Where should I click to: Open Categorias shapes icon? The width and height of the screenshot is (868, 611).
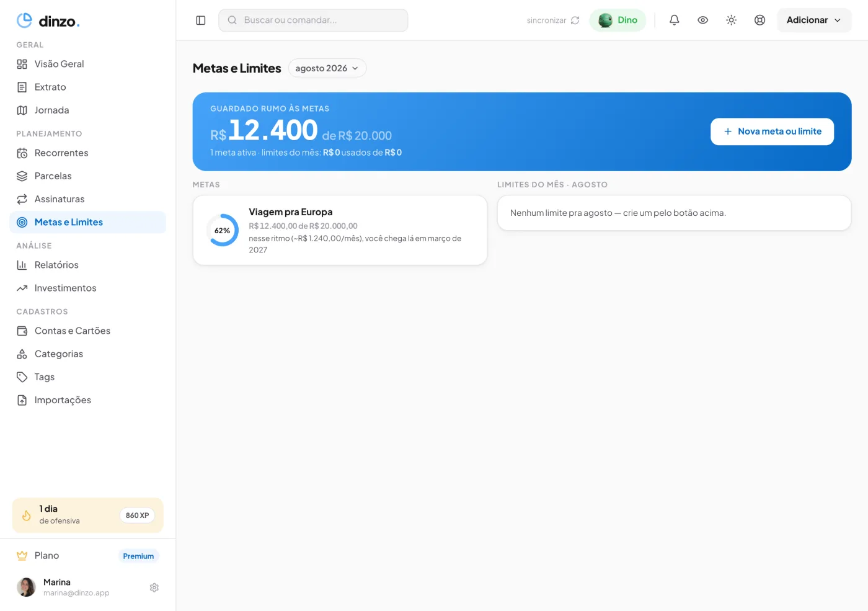[22, 354]
